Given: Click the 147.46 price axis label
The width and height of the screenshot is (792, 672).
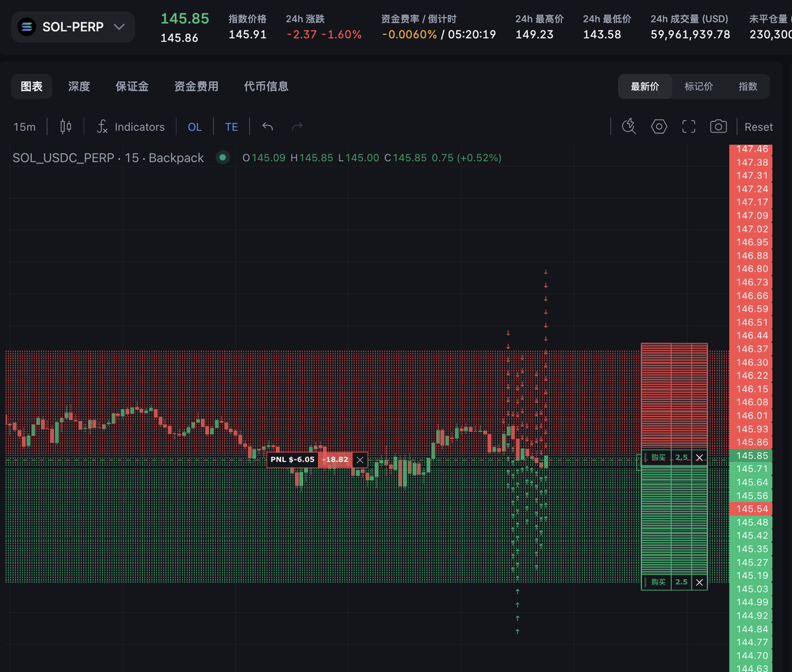Looking at the screenshot, I should coord(752,149).
